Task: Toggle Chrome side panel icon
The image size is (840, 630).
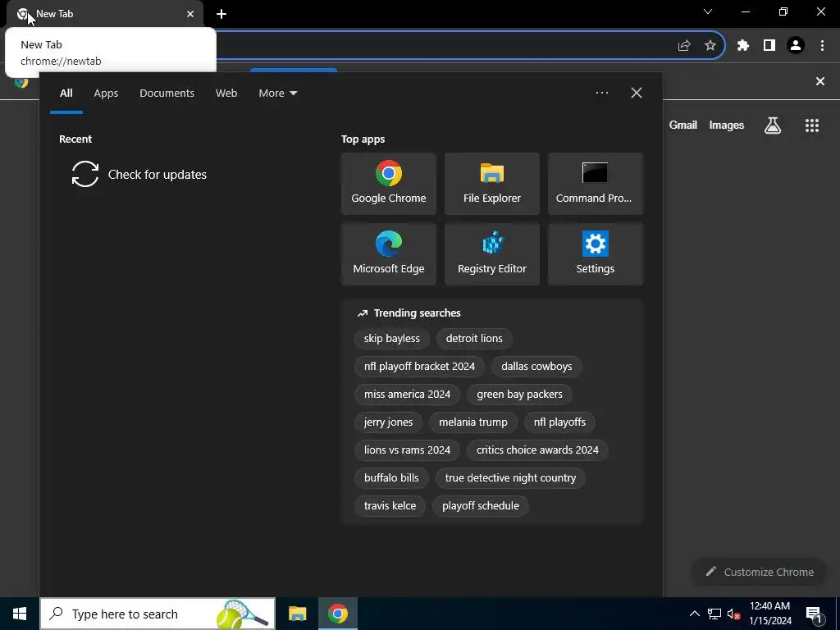Action: 769,46
